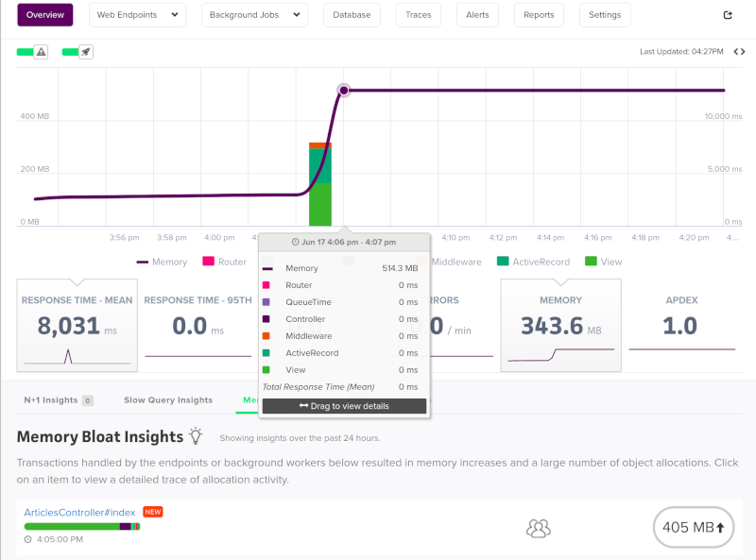756x560 pixels.
Task: Open the ArticlesController#index link
Action: pyautogui.click(x=79, y=512)
